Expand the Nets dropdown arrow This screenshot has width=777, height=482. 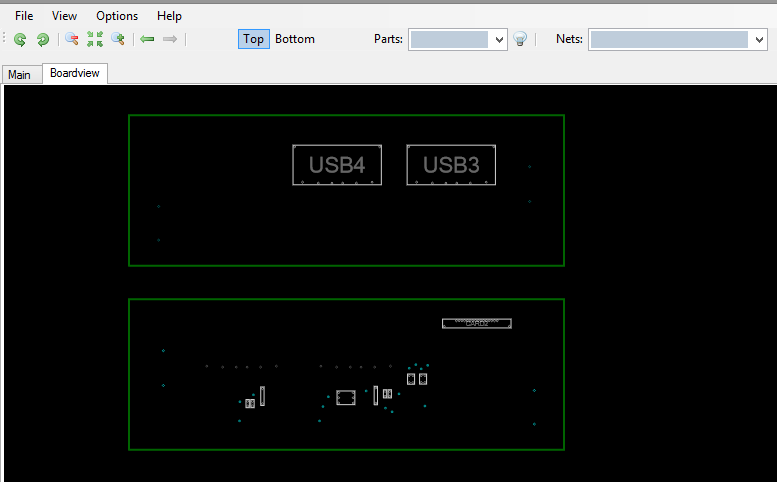[759, 40]
